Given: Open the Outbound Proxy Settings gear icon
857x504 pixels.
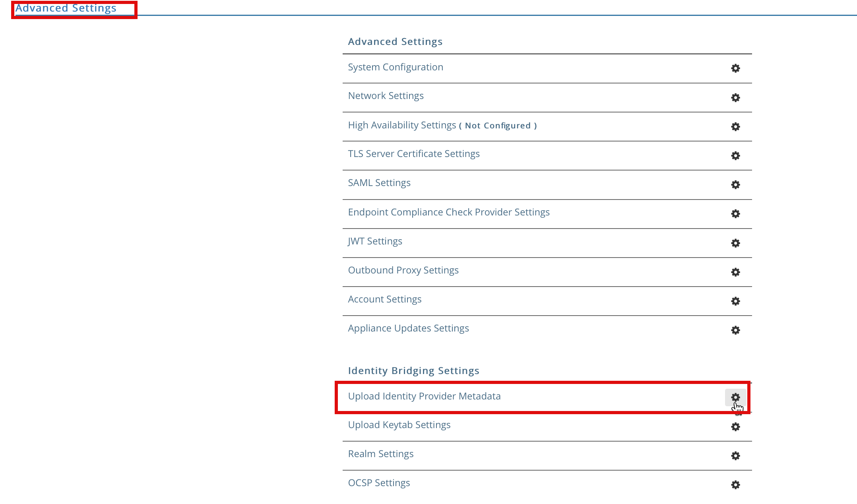Looking at the screenshot, I should coord(735,272).
